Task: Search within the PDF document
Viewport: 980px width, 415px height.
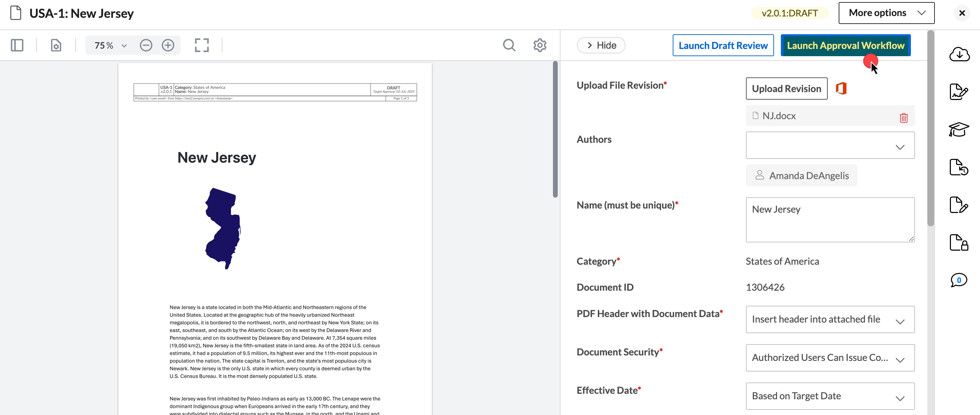Action: coord(509,45)
